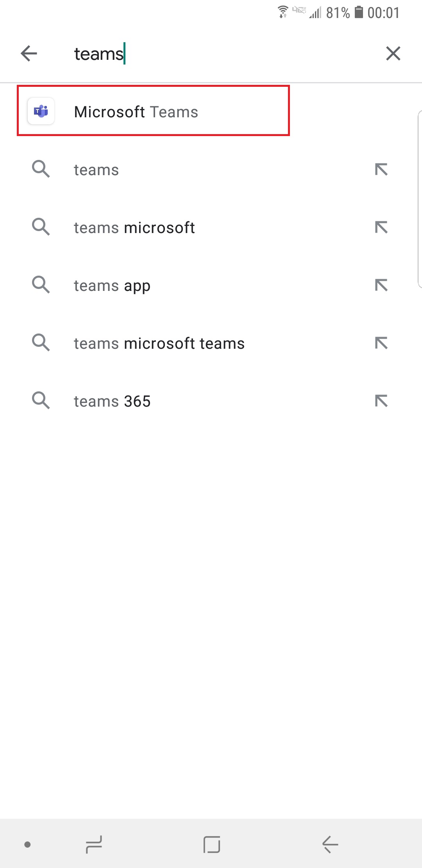Tap search icon beside 'teams microsoft teams'
422x868 pixels.
click(41, 343)
